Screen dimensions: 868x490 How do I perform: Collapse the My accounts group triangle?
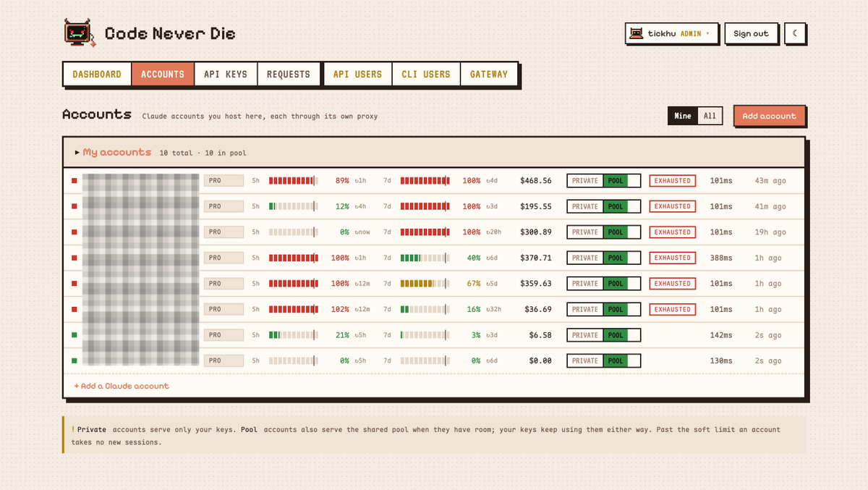pos(77,153)
